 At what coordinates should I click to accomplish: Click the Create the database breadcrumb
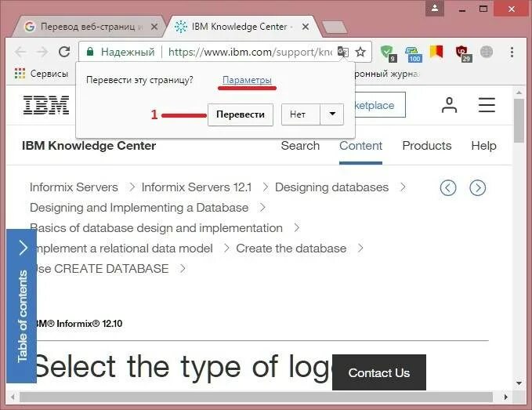pos(291,249)
